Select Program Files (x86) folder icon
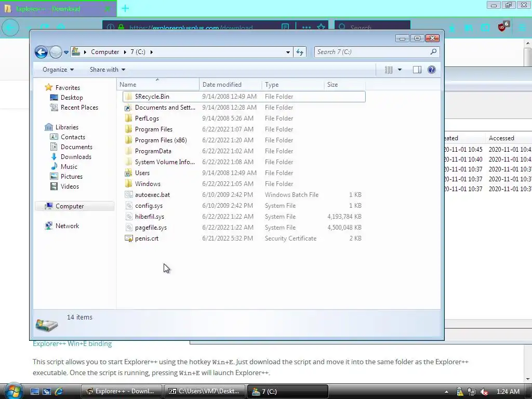This screenshot has height=399, width=532. point(128,140)
